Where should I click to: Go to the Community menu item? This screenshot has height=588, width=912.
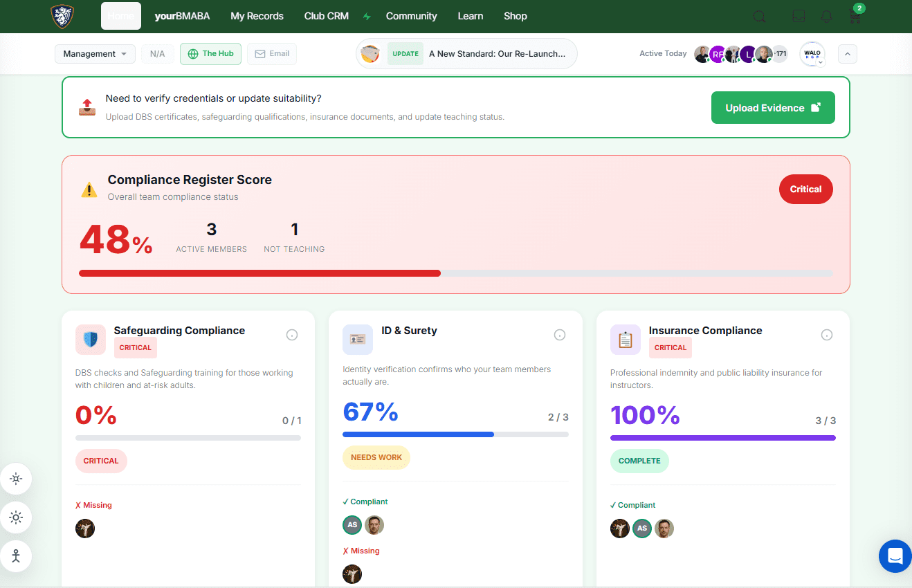coord(411,16)
